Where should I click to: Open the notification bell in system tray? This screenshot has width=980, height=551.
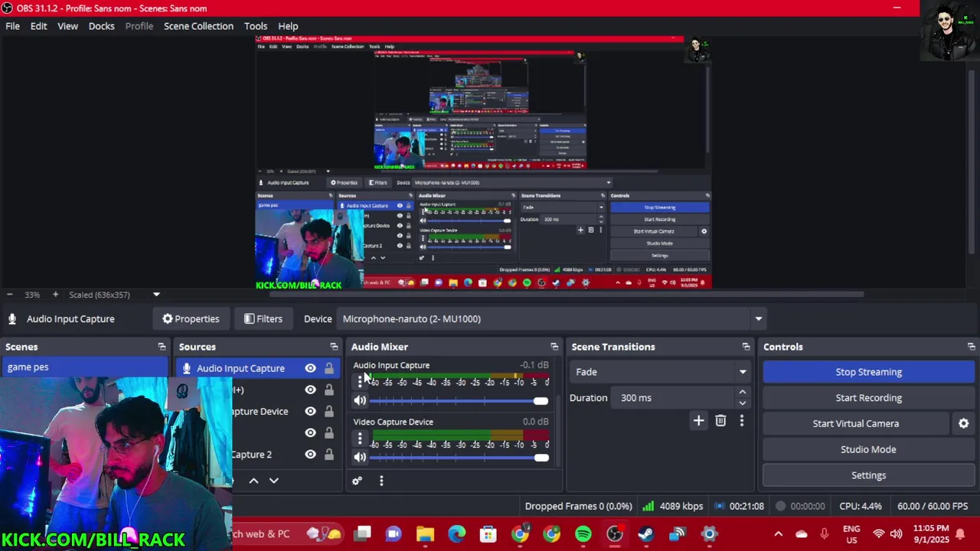960,534
